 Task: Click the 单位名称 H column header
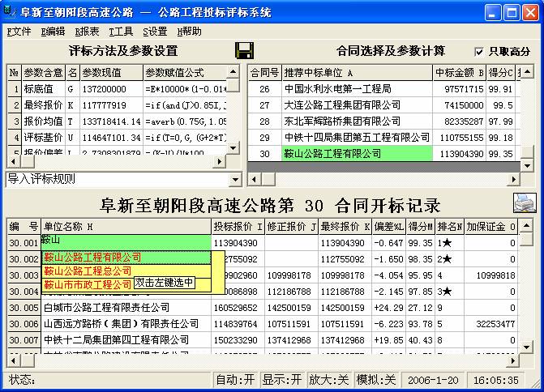(126, 227)
